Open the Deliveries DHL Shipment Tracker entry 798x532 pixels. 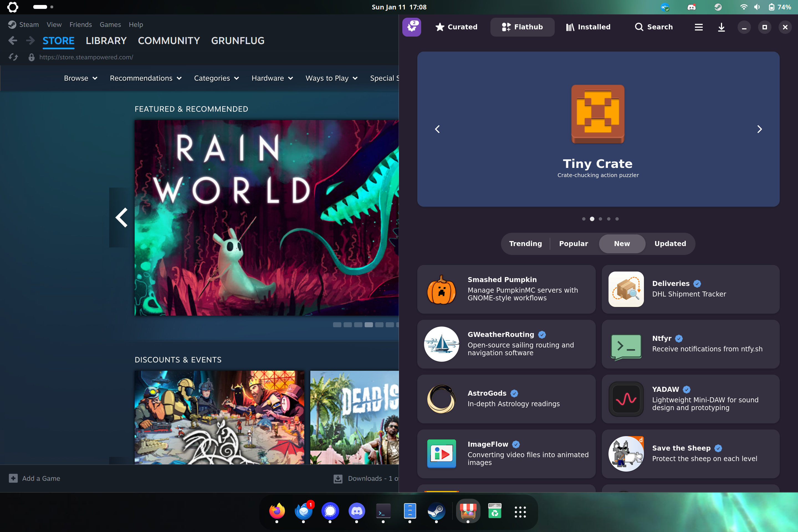[x=690, y=289]
